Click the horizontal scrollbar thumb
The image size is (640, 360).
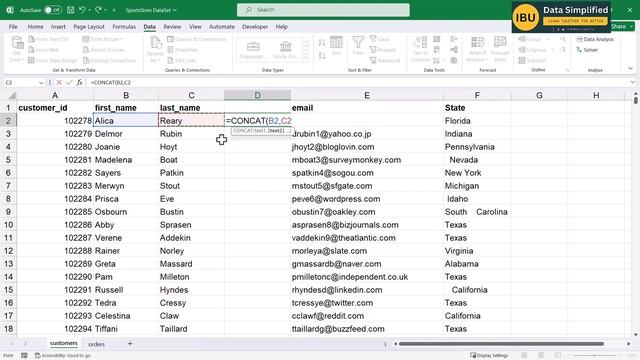click(x=501, y=344)
